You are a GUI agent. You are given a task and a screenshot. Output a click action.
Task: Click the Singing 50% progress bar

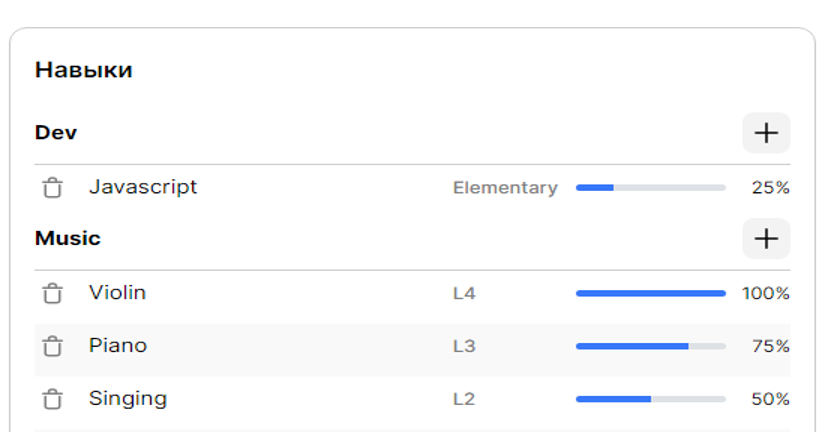650,399
